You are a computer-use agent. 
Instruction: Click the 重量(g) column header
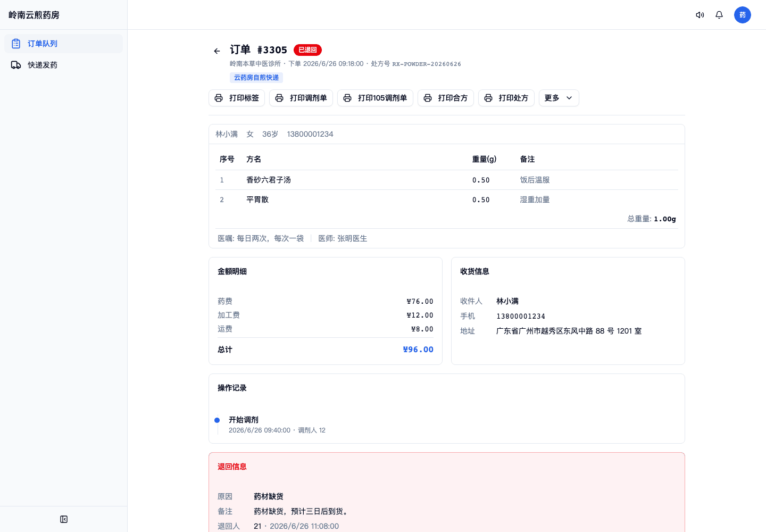pyautogui.click(x=484, y=159)
